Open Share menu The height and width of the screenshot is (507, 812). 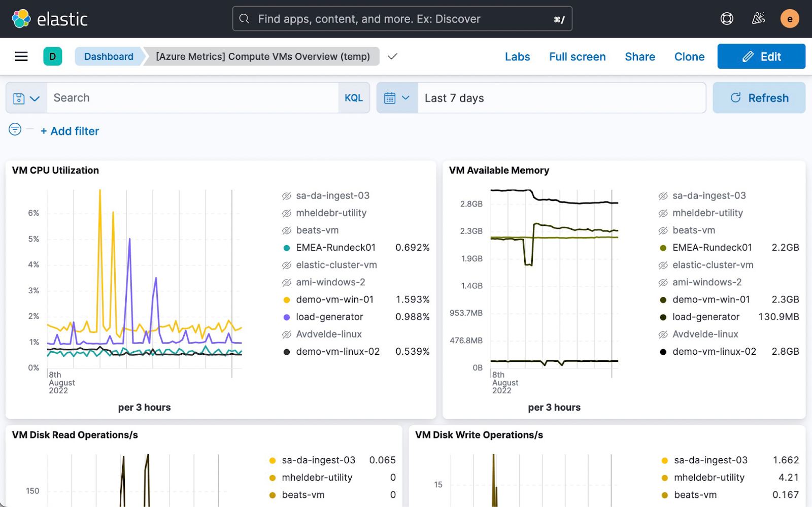640,57
